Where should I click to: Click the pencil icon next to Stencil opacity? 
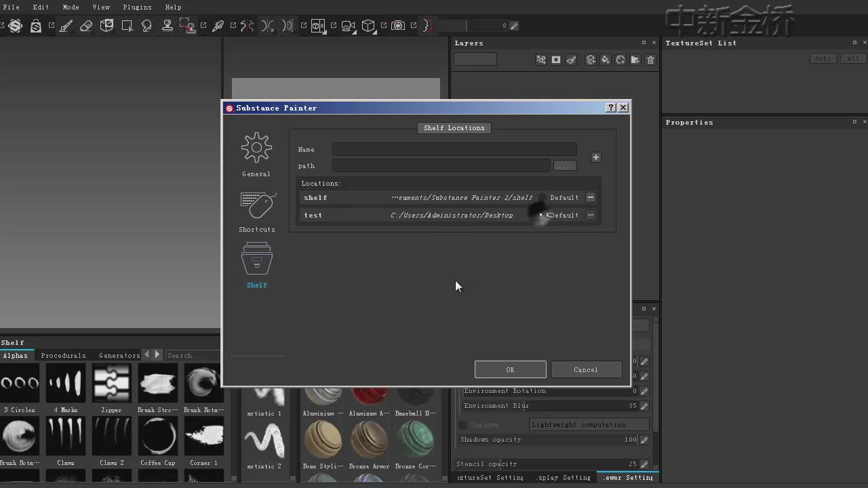click(644, 464)
